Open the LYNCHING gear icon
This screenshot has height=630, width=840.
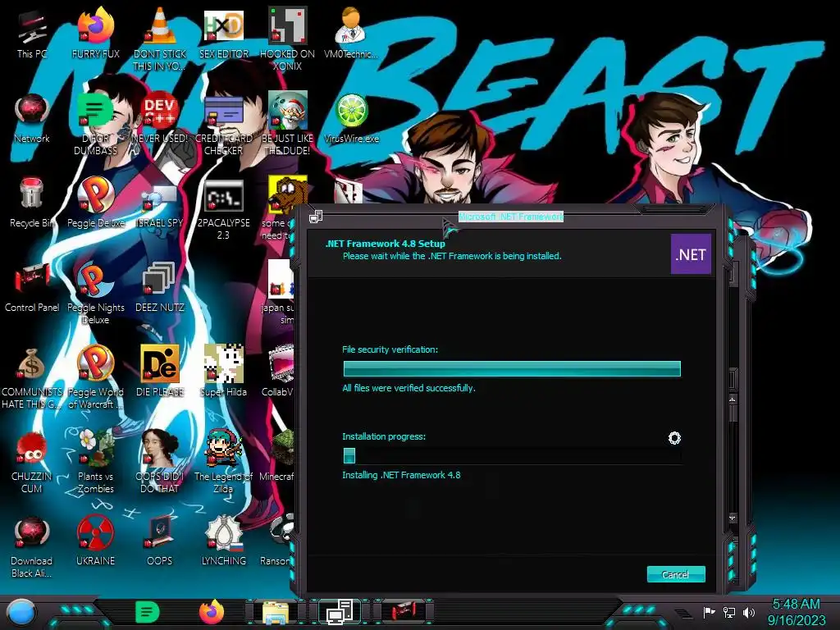click(x=223, y=532)
